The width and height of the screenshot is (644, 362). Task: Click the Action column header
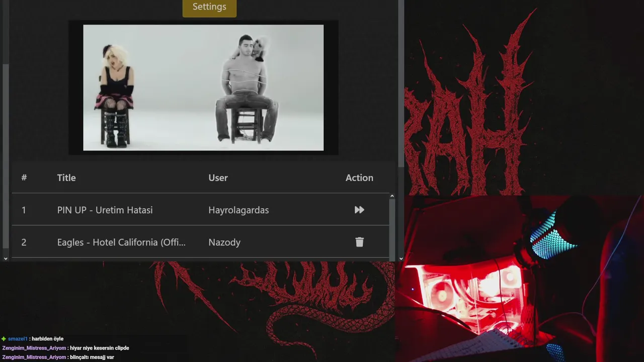point(359,177)
